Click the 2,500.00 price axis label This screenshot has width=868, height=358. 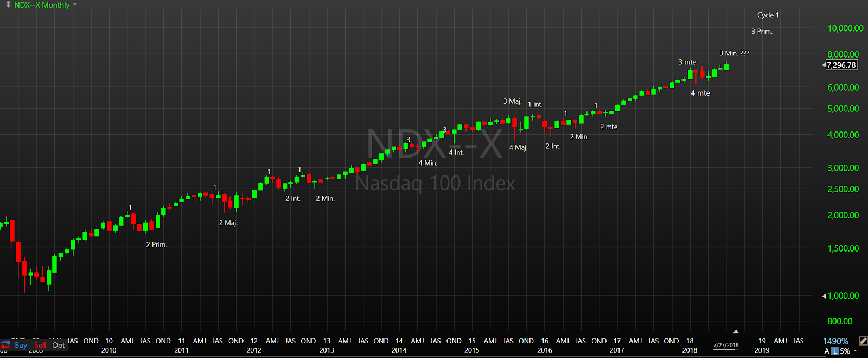tap(843, 189)
